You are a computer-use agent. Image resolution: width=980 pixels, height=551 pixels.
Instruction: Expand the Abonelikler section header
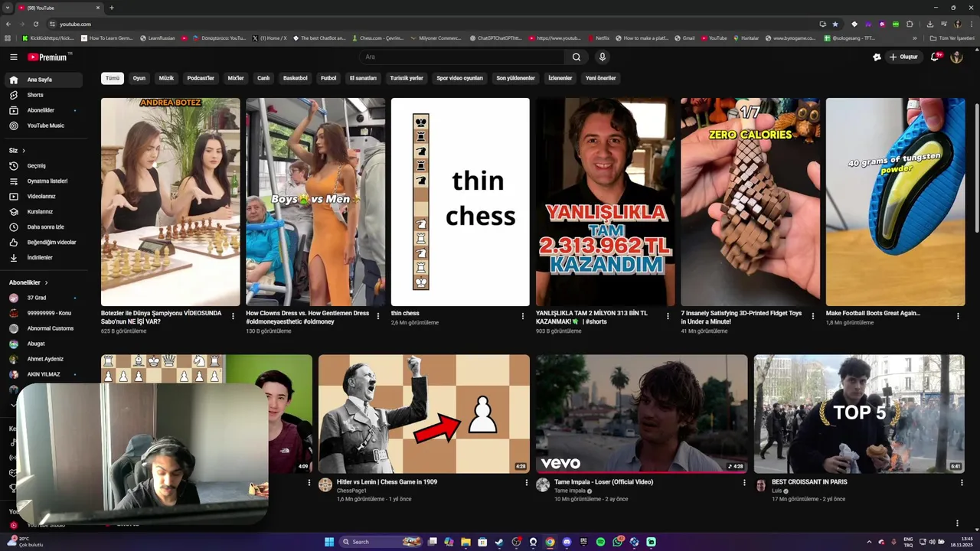point(29,282)
